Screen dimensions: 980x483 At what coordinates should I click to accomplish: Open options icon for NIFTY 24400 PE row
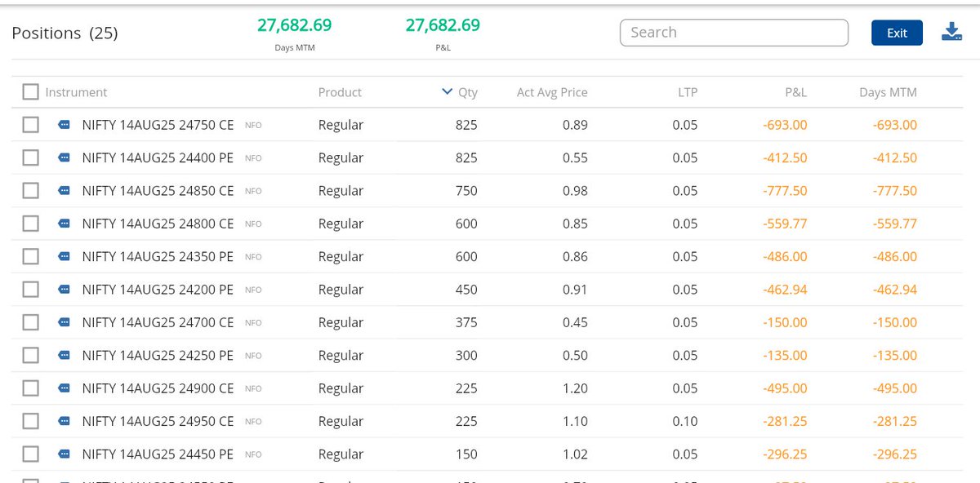[64, 158]
